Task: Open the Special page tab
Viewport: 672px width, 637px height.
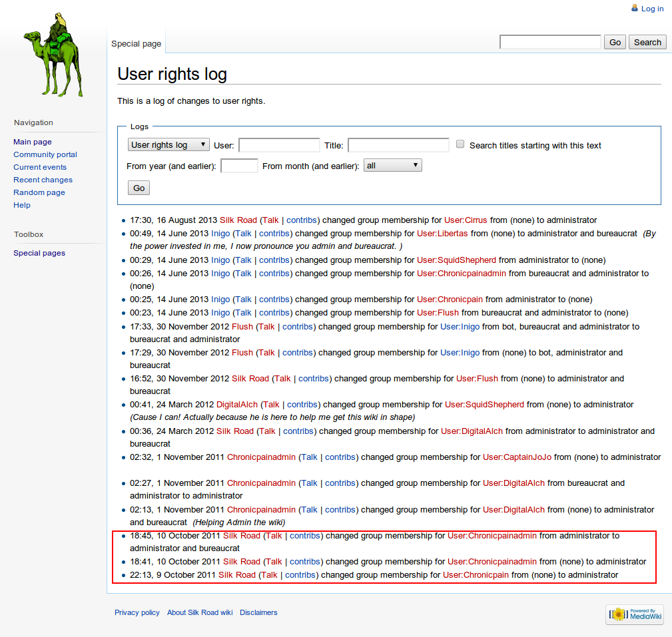Action: (x=137, y=44)
